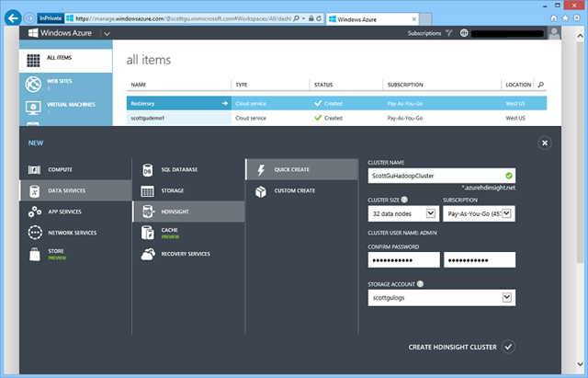The width and height of the screenshot is (588, 378).
Task: Click the browser address bar URL
Action: [183, 18]
